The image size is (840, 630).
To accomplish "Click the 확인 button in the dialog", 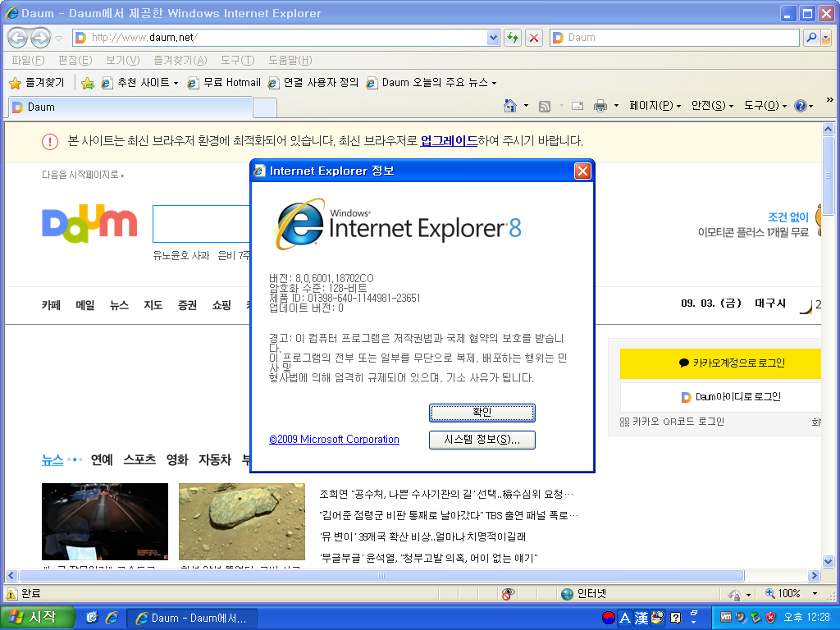I will [482, 413].
